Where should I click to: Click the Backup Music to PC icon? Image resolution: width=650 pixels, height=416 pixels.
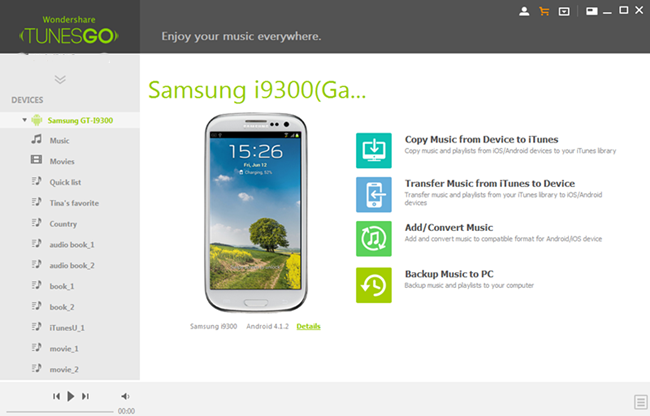click(x=374, y=285)
